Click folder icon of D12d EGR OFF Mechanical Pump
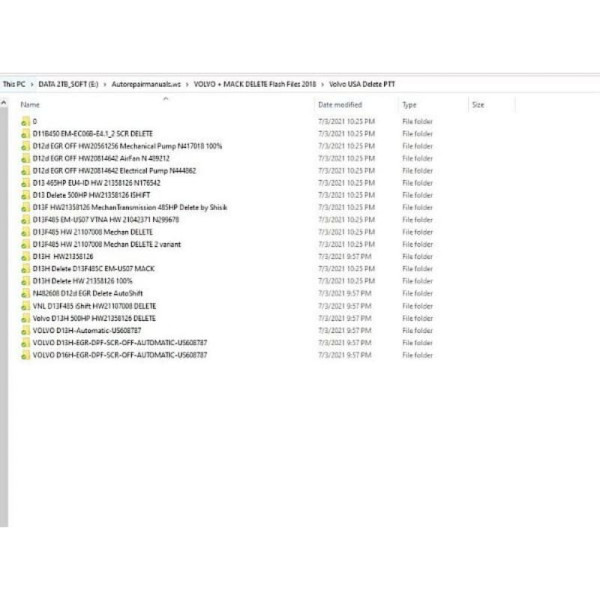The image size is (600, 600). [x=25, y=145]
